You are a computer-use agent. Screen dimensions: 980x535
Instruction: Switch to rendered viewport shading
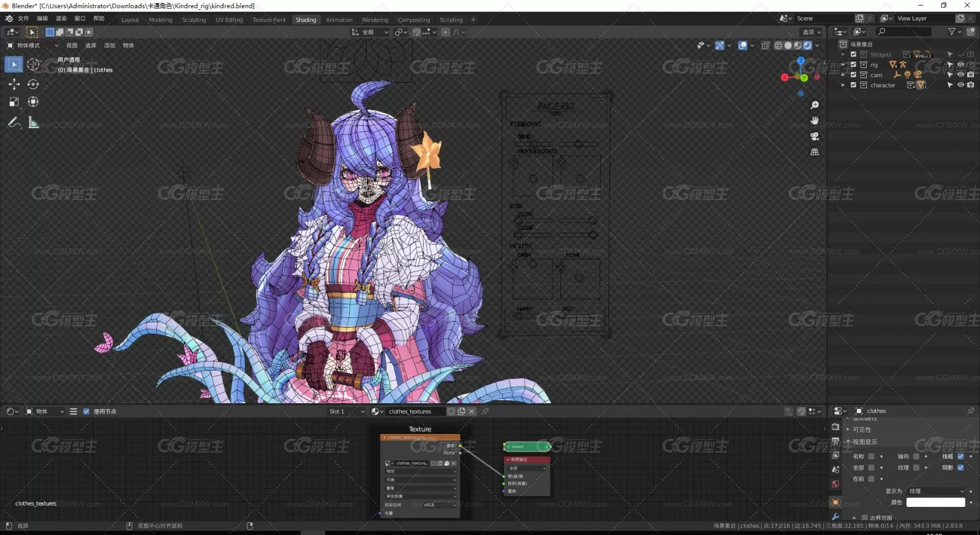808,45
